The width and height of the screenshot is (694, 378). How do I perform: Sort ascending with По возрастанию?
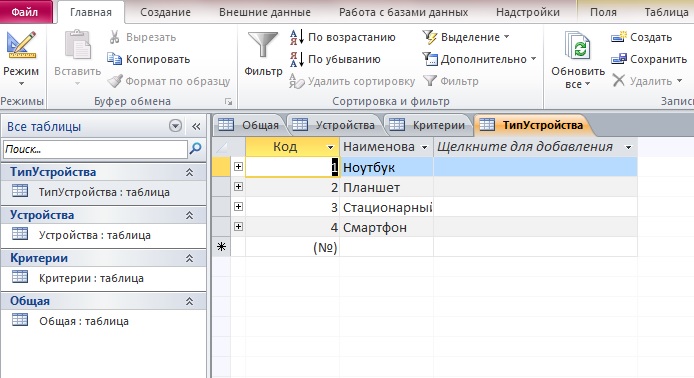(343, 37)
